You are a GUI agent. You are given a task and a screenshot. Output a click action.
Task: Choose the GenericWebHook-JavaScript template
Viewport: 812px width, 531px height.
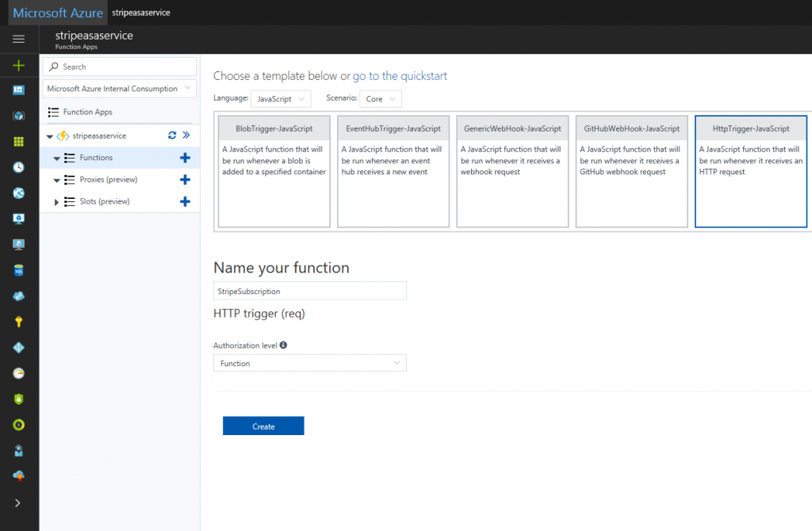(512, 171)
